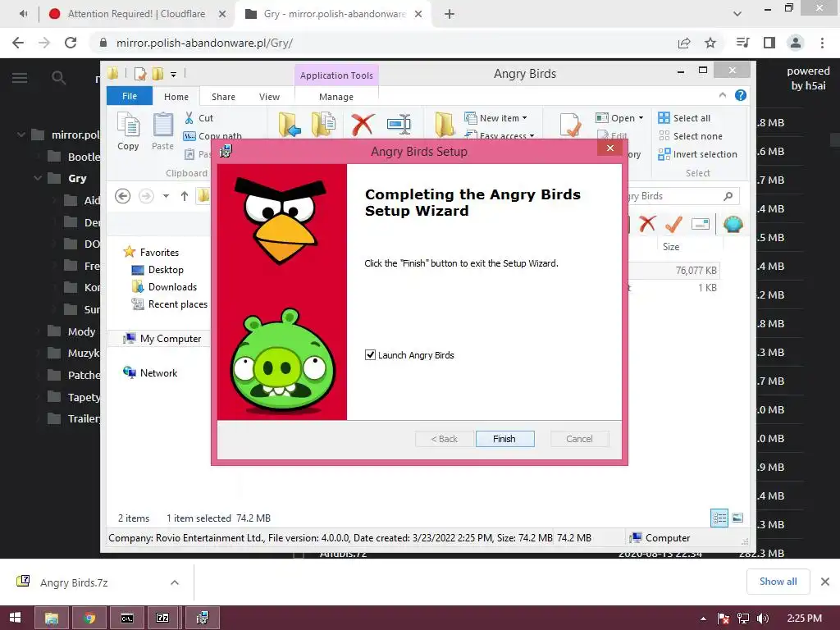Switch to large icons view icon
Image resolution: width=840 pixels, height=630 pixels.
(x=737, y=518)
